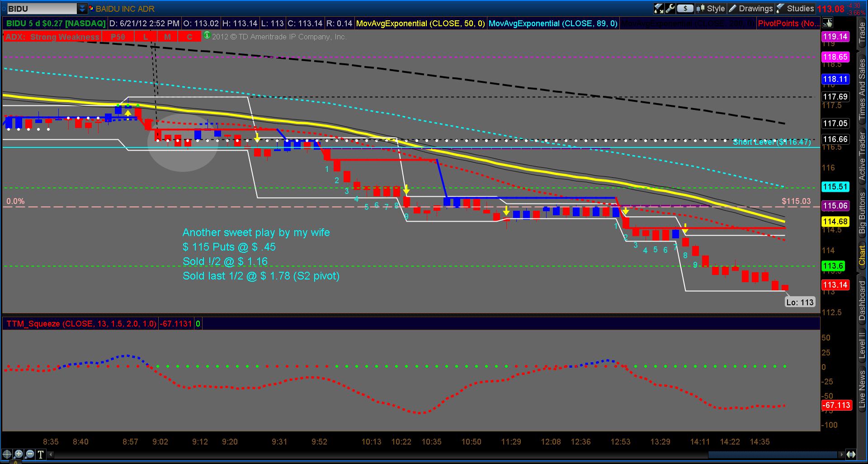Select the MovAvgExponential (CLOSE, 50, 0) study label
Viewport: 868px width, 464px height.
point(420,24)
